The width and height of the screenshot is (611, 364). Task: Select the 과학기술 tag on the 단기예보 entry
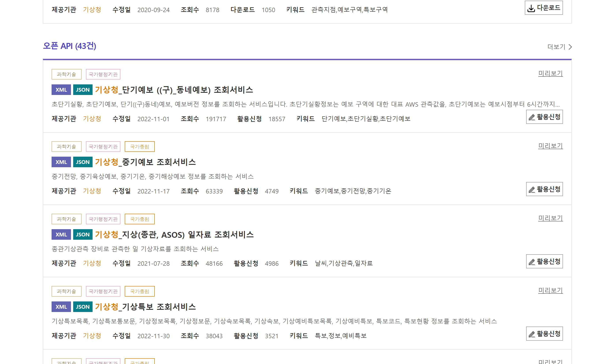point(66,74)
